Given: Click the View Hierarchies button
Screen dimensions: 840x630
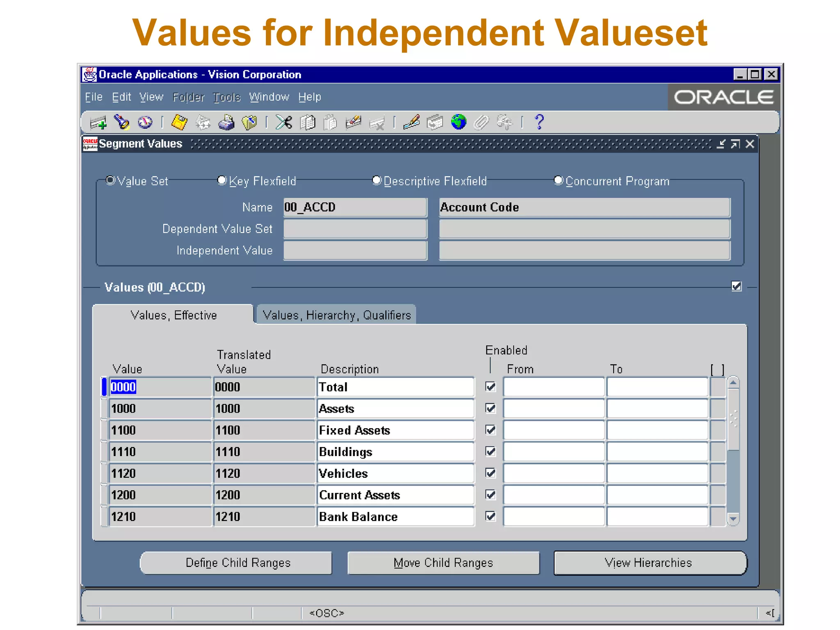Looking at the screenshot, I should click(650, 563).
